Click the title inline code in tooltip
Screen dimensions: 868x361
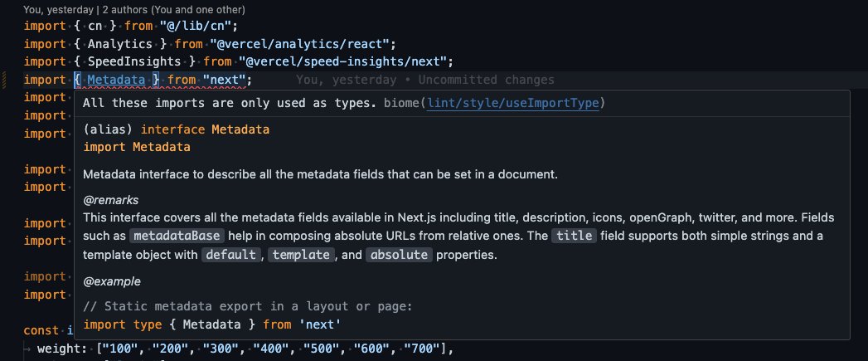pos(574,237)
